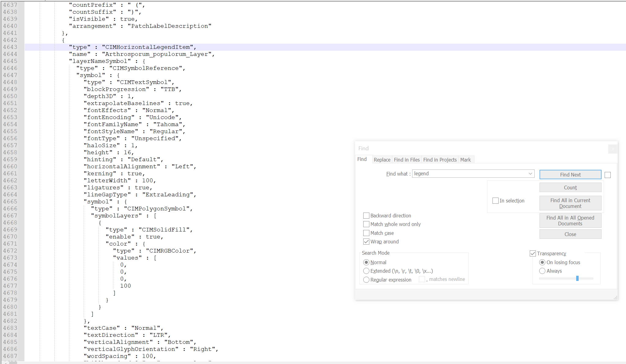626x364 pixels.
Task: Click the Find Next button
Action: click(x=570, y=174)
